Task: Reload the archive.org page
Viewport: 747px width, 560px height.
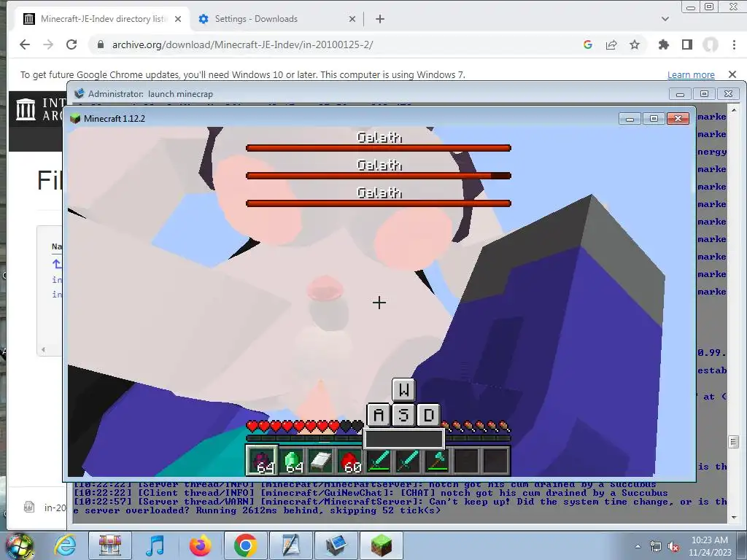Action: (71, 44)
